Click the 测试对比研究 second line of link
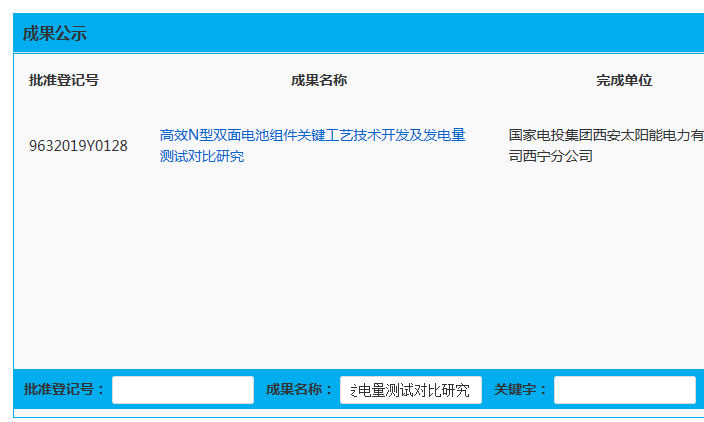The image size is (704, 422). point(201,157)
